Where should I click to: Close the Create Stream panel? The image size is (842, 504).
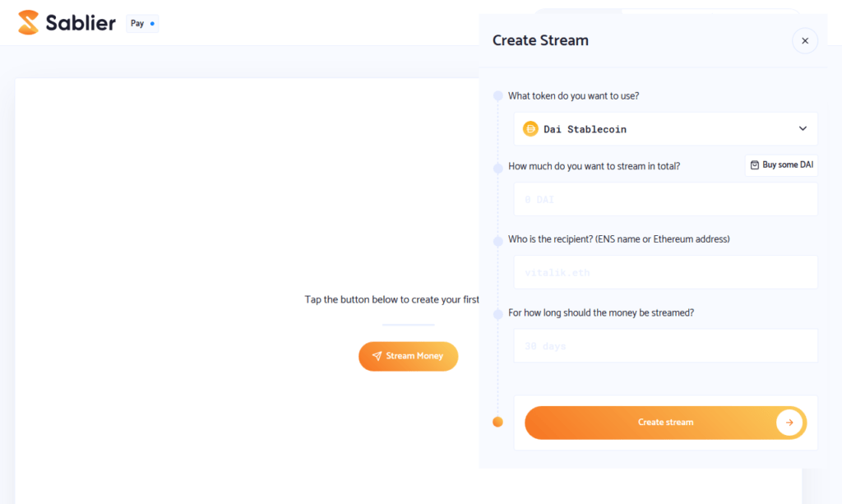tap(804, 40)
